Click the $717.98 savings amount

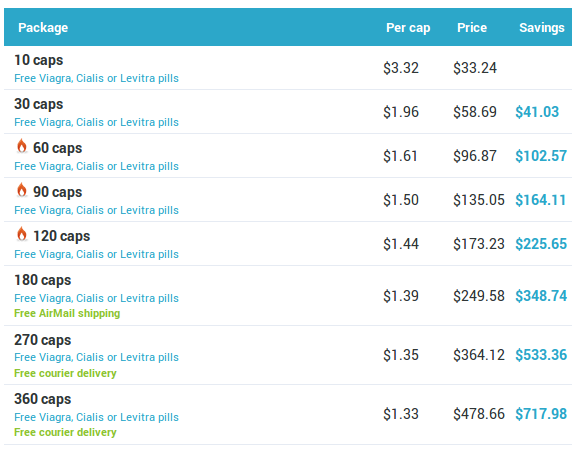tap(541, 414)
